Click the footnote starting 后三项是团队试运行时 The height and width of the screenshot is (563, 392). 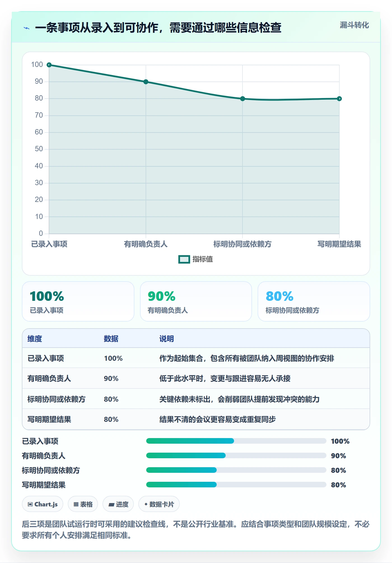(x=196, y=530)
